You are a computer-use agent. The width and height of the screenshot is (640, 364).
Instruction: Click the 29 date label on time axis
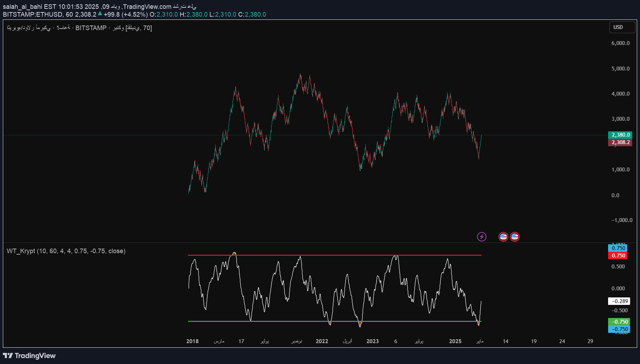pyautogui.click(x=590, y=341)
